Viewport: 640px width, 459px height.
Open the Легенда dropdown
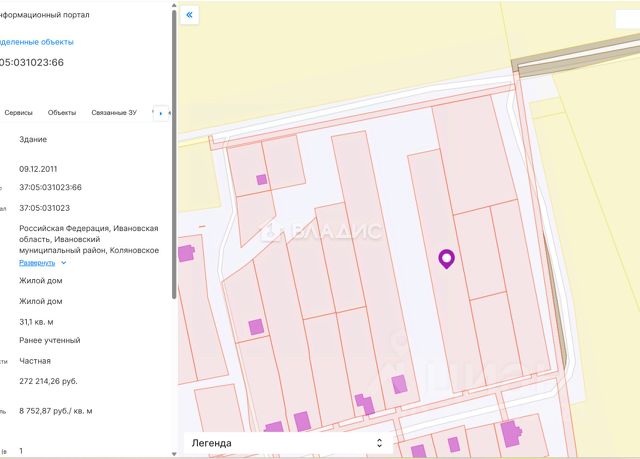pyautogui.click(x=288, y=443)
